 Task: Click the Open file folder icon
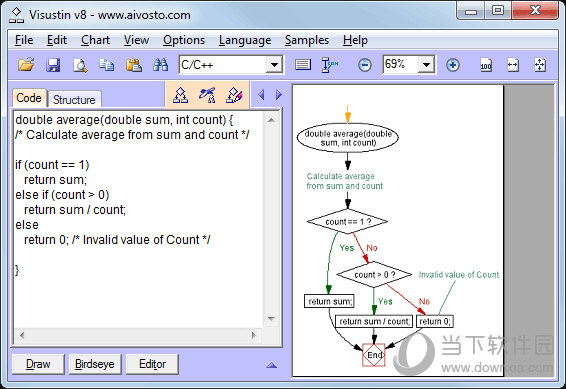[26, 65]
